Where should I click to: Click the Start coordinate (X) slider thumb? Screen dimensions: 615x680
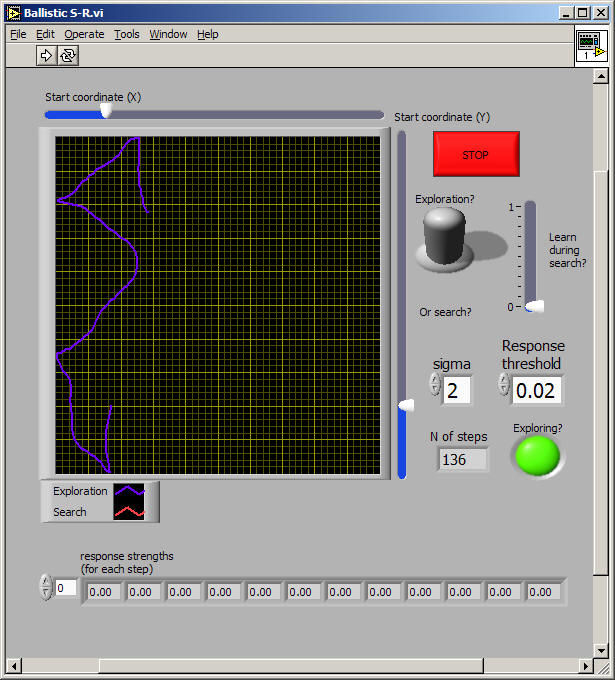[x=105, y=110]
